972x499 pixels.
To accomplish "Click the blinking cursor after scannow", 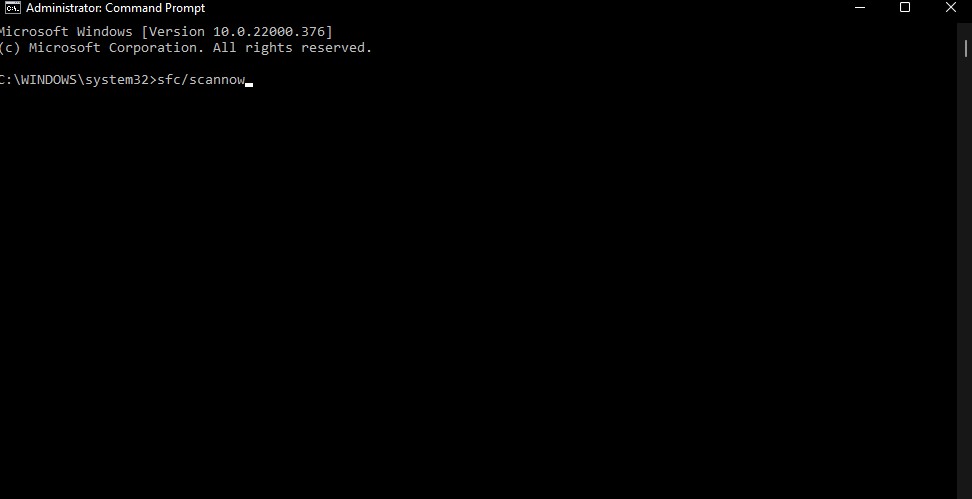I will point(249,83).
